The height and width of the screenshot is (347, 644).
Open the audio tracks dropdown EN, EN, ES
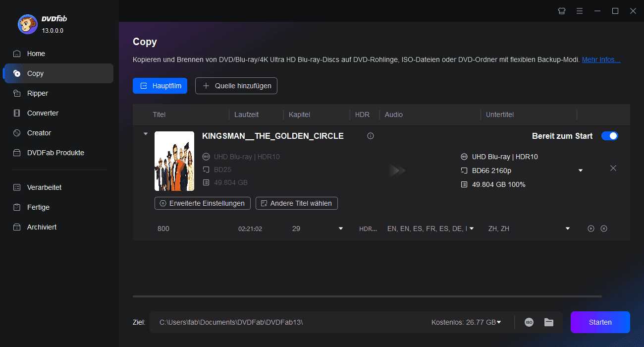pyautogui.click(x=472, y=229)
